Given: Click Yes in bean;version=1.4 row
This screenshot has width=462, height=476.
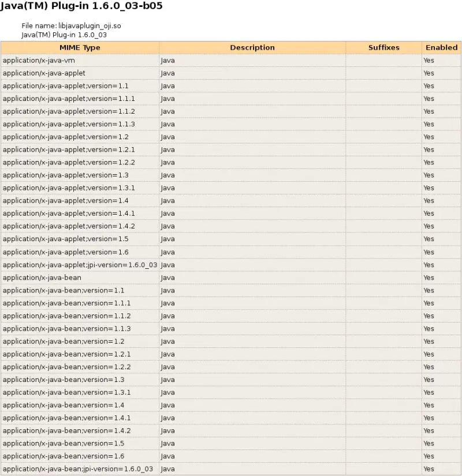Looking at the screenshot, I should pyautogui.click(x=429, y=405).
